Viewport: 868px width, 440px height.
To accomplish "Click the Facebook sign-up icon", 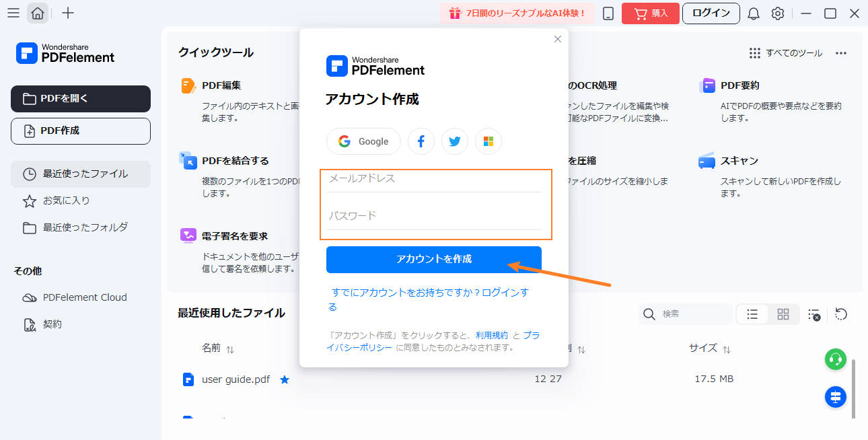I will click(x=421, y=141).
